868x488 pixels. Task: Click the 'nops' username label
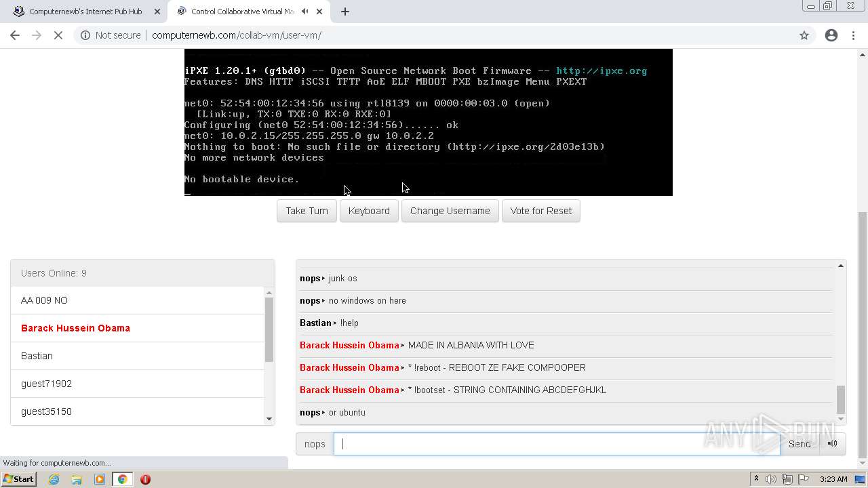(315, 444)
